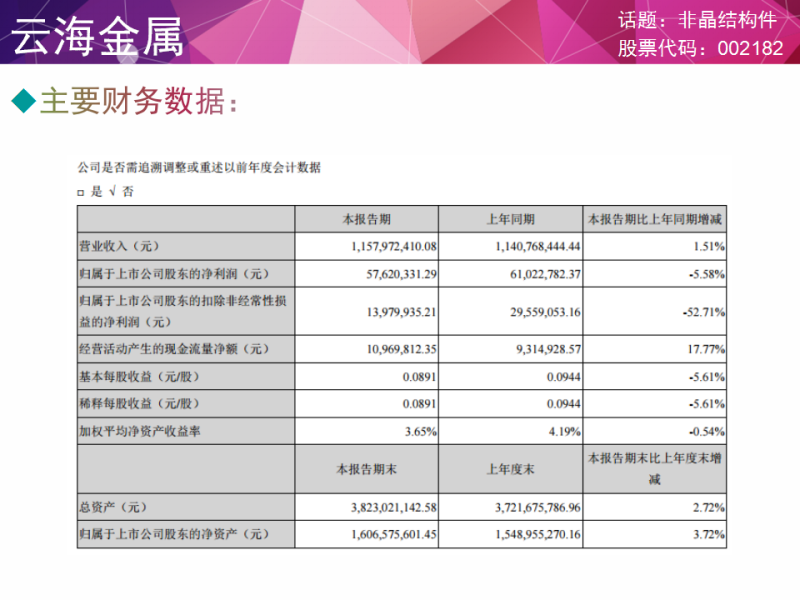
Task: Click the 公司是否需追溯调整 sentence
Action: point(199,167)
